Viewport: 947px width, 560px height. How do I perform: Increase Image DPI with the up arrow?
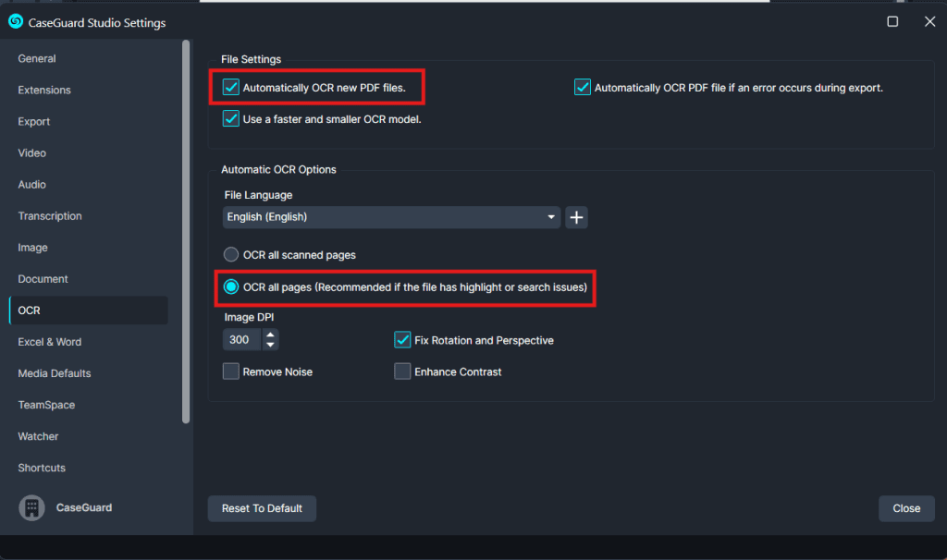tap(270, 335)
